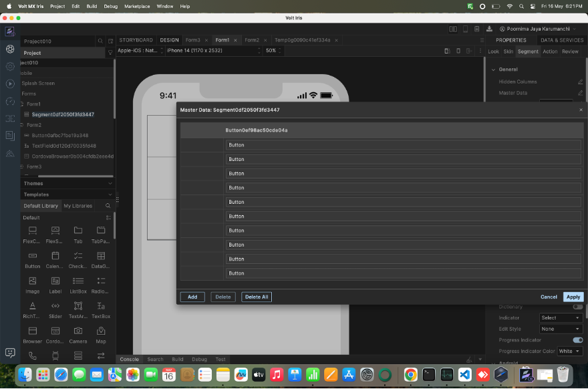Open the three-dot menu in the canvas toolbar

click(480, 51)
